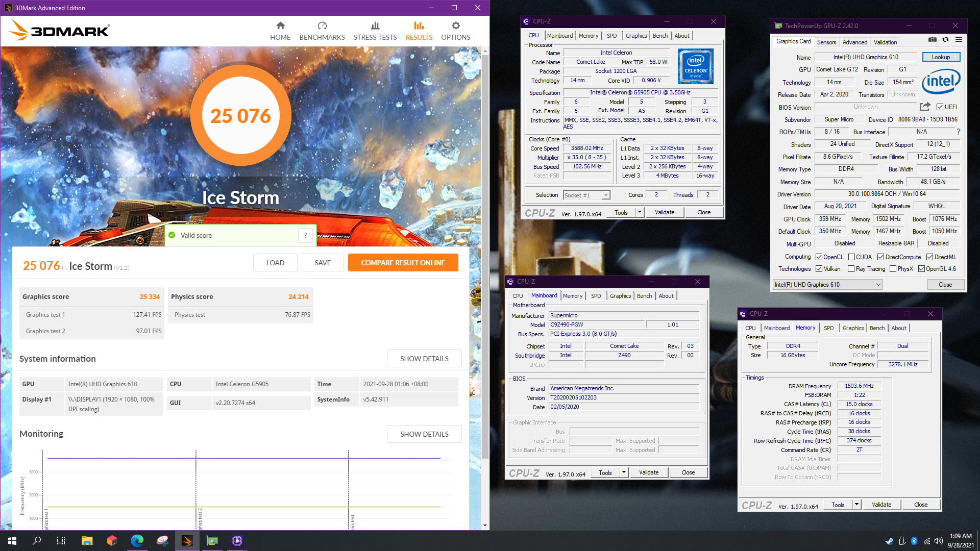Toggle the Ray Tracing checkbox
This screenshot has height=551, width=980.
[851, 269]
